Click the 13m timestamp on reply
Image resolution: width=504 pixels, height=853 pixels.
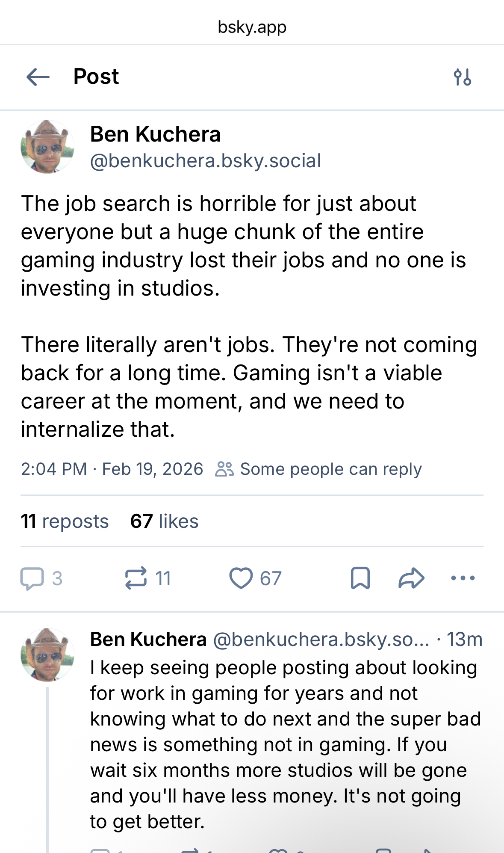point(464,640)
